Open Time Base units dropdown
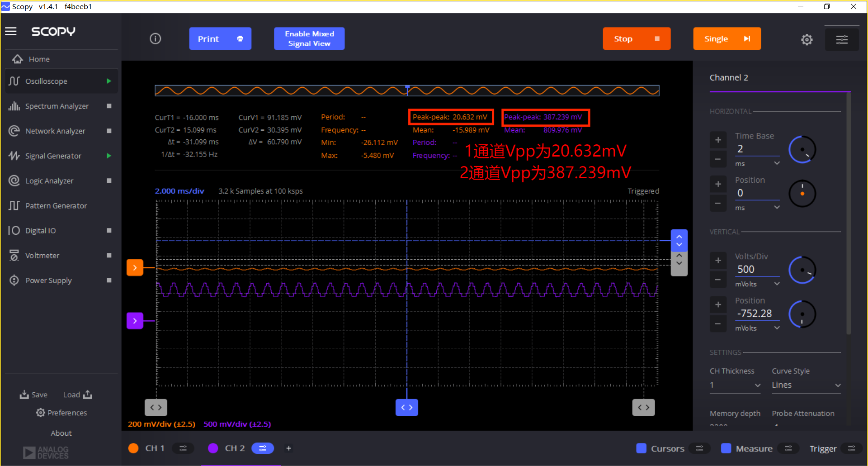The image size is (868, 466). click(x=757, y=163)
